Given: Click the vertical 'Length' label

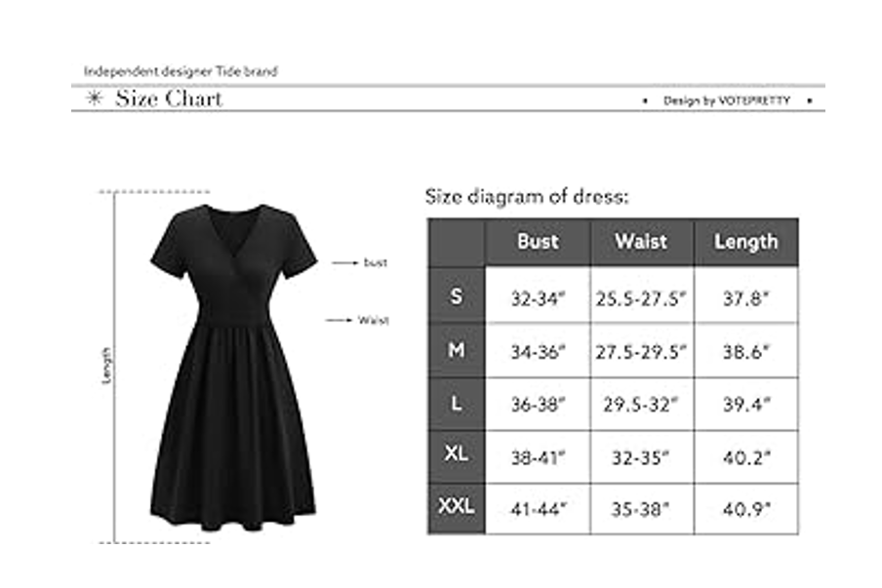Looking at the screenshot, I should [106, 366].
